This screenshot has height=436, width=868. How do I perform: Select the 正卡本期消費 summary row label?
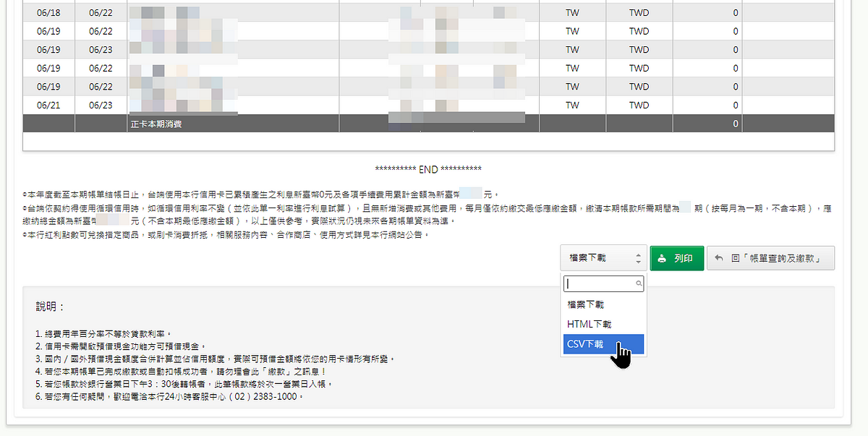tap(156, 124)
